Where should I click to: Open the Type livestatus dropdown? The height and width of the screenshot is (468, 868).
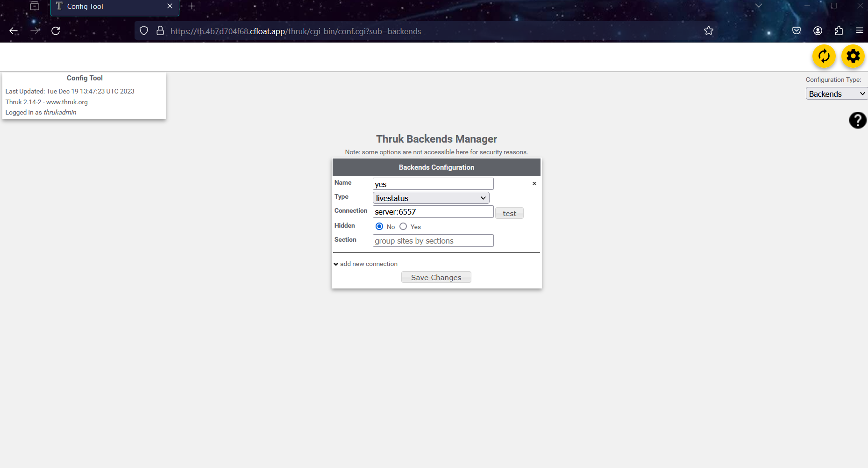[x=431, y=198]
